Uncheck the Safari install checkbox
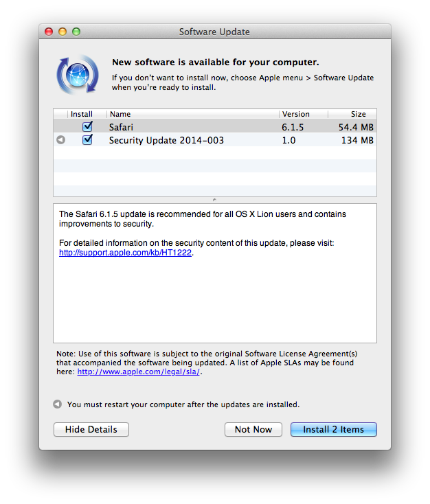Viewport: 430px width, 504px height. pos(87,126)
